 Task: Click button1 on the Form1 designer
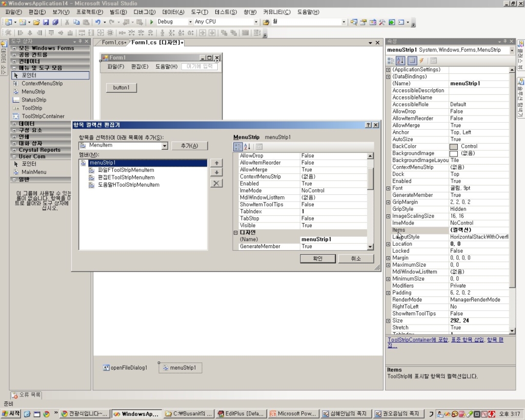click(x=121, y=88)
